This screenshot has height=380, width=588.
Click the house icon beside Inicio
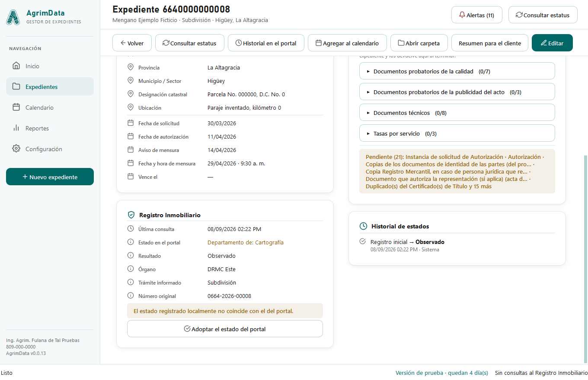point(16,66)
